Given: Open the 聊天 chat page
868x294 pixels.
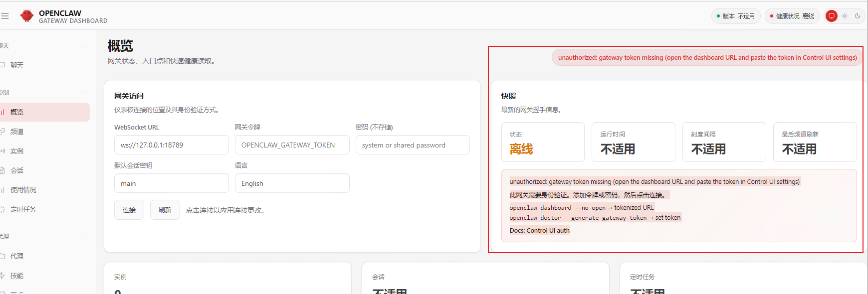Looking at the screenshot, I should (45, 65).
